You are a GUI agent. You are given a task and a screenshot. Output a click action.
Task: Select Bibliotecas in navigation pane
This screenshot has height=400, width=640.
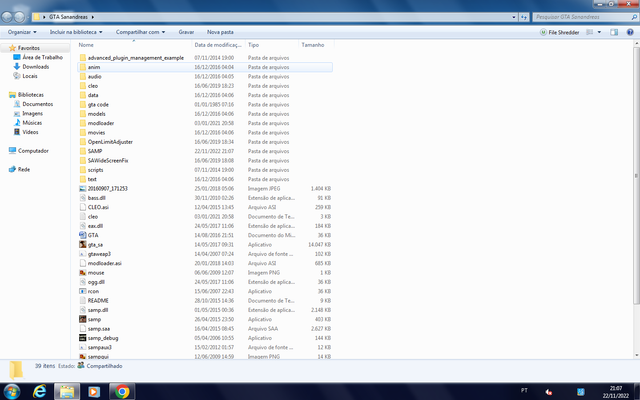26,95
